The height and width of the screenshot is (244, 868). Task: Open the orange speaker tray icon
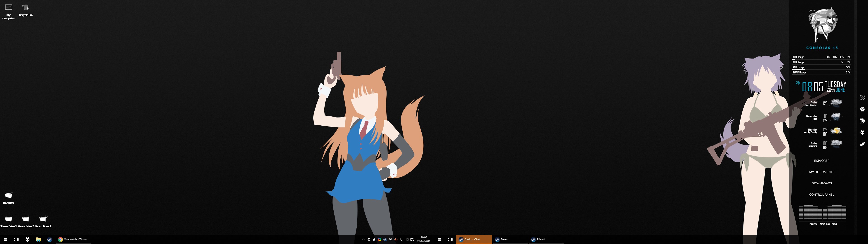[396, 240]
